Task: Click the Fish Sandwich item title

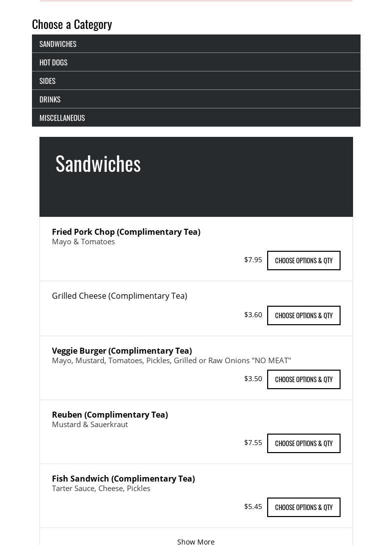Action: click(123, 479)
